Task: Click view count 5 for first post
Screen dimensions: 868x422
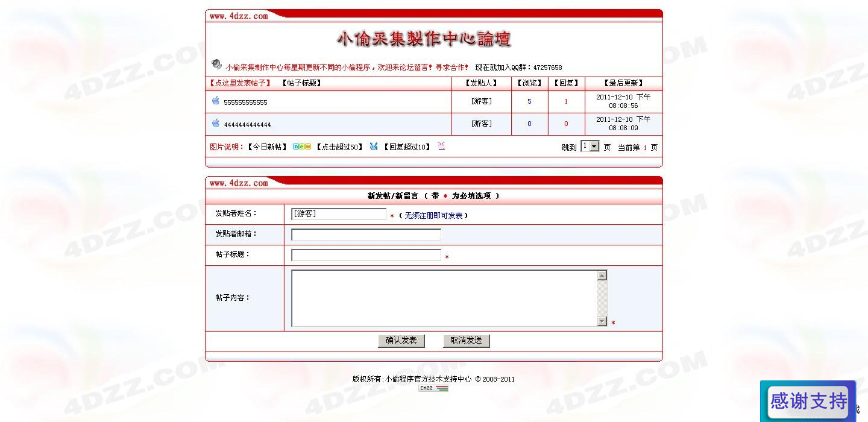Action: point(529,101)
